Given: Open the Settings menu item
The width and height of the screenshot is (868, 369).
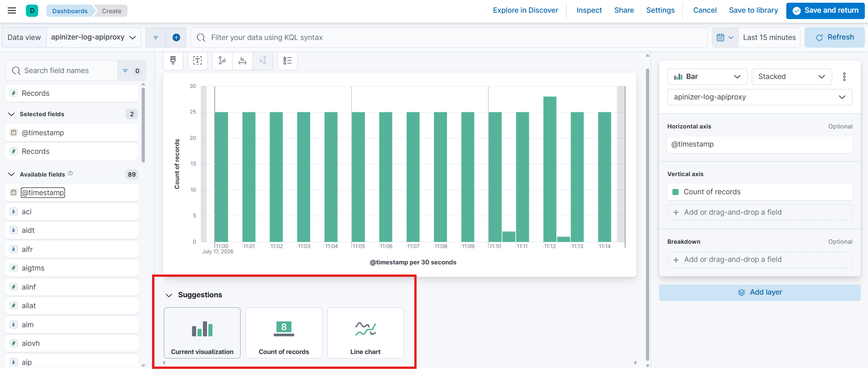Looking at the screenshot, I should [660, 10].
